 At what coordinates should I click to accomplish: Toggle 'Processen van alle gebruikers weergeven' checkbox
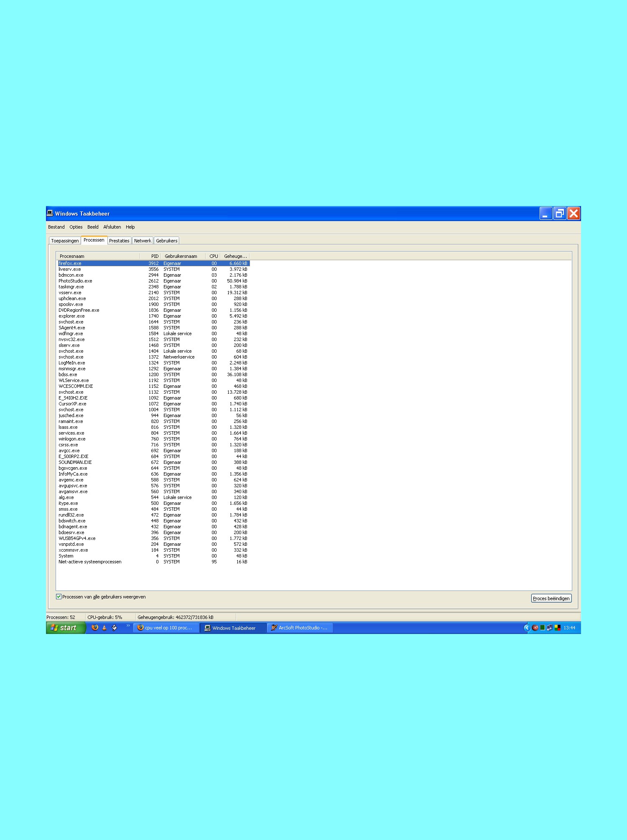coord(59,596)
